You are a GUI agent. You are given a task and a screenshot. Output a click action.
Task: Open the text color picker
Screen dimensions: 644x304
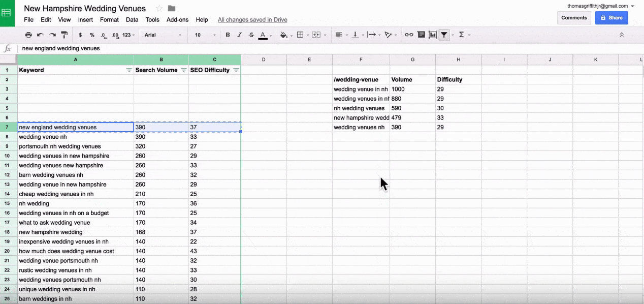click(263, 35)
